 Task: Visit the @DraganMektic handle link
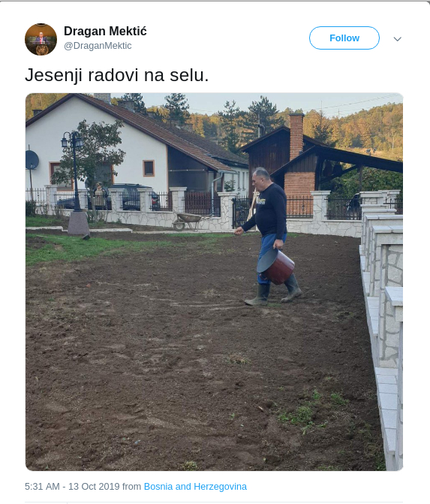click(98, 46)
